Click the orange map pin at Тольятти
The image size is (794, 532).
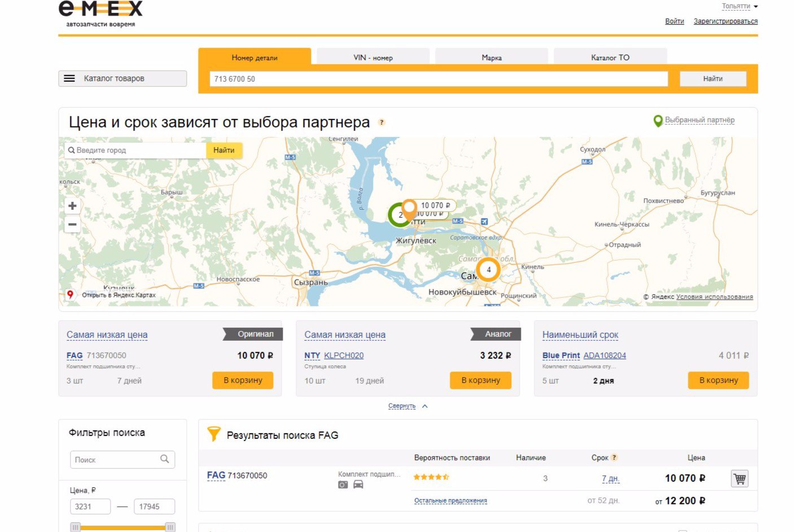[x=410, y=209]
